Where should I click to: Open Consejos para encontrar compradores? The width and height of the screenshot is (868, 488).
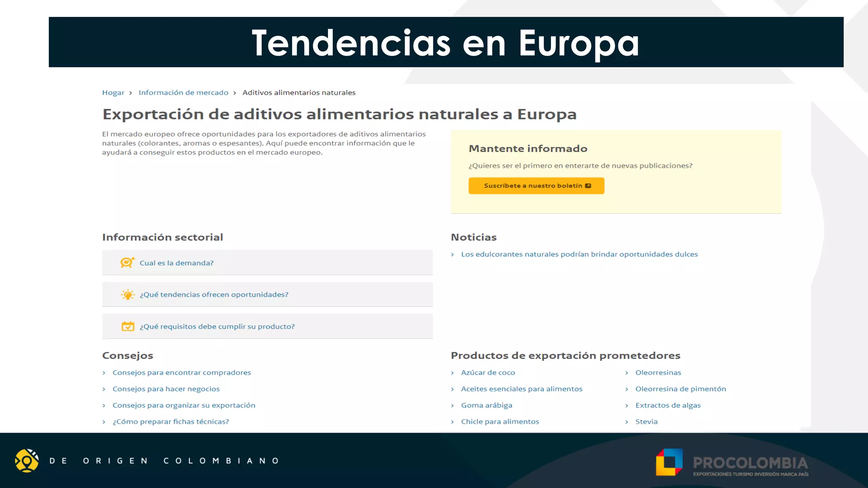pyautogui.click(x=182, y=372)
